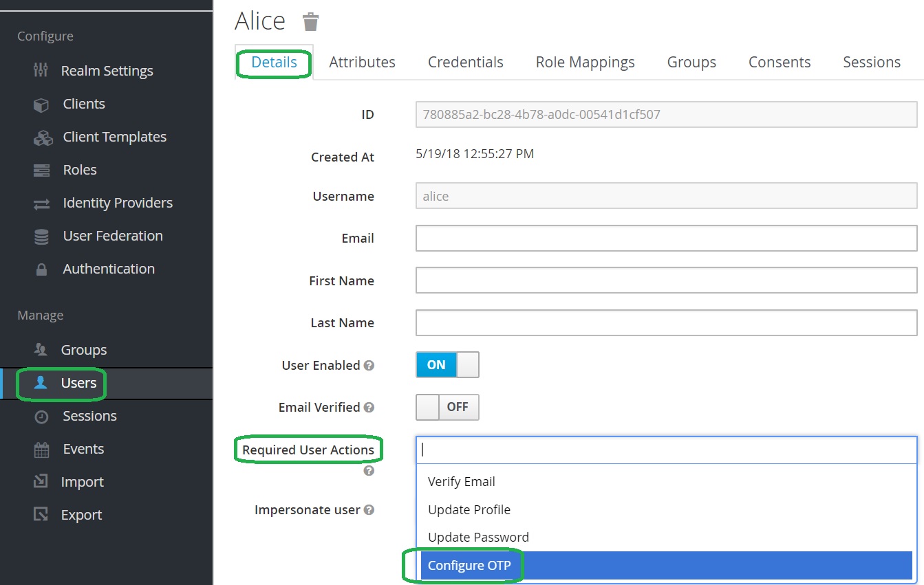Click the Events calendar icon

(41, 450)
